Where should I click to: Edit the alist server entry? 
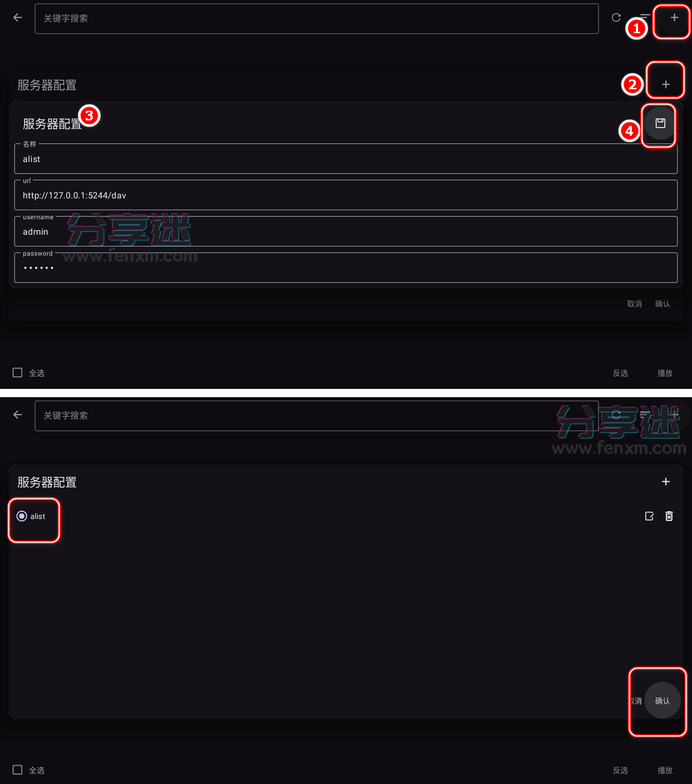click(649, 516)
